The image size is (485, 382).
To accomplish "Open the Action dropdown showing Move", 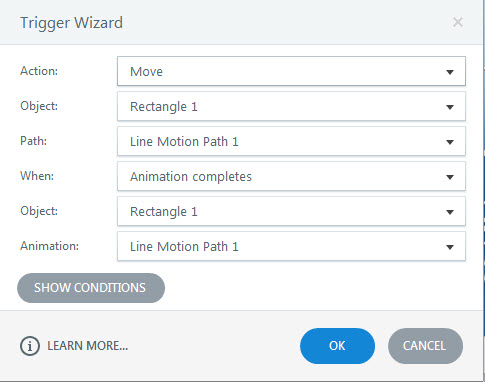I will pyautogui.click(x=291, y=71).
